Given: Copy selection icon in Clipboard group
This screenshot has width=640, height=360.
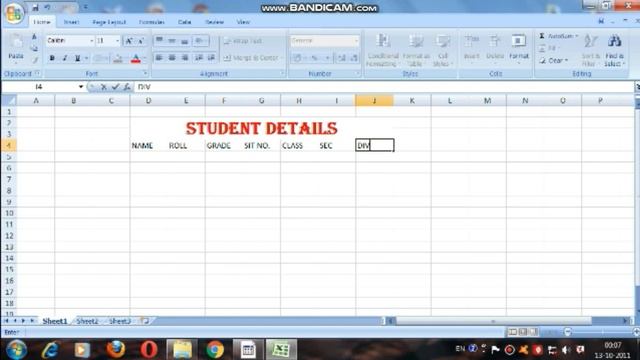Looking at the screenshot, I should point(35,49).
